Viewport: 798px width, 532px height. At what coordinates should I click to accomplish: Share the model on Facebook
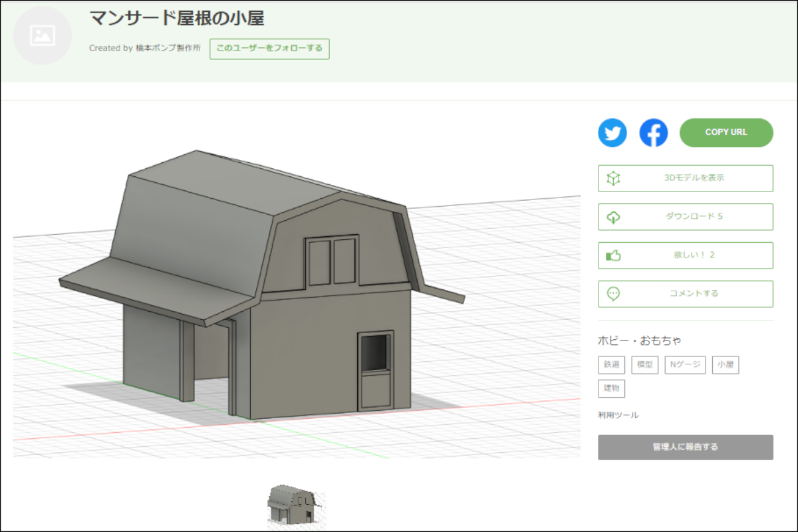tap(654, 133)
